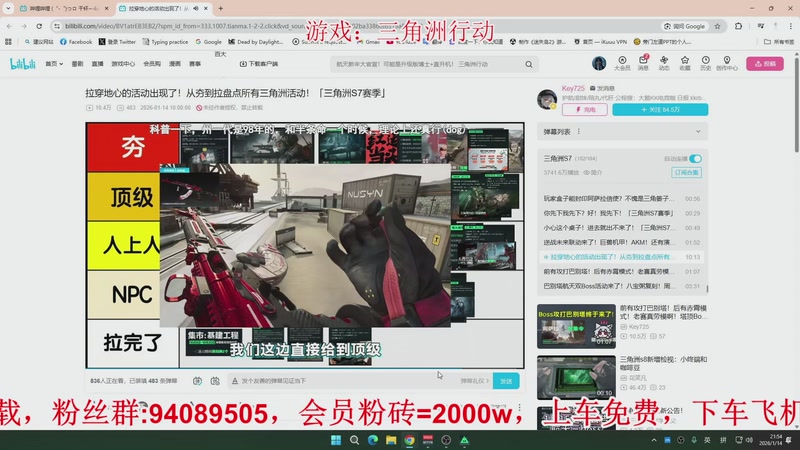Open 大会员 membership icon

click(x=622, y=63)
